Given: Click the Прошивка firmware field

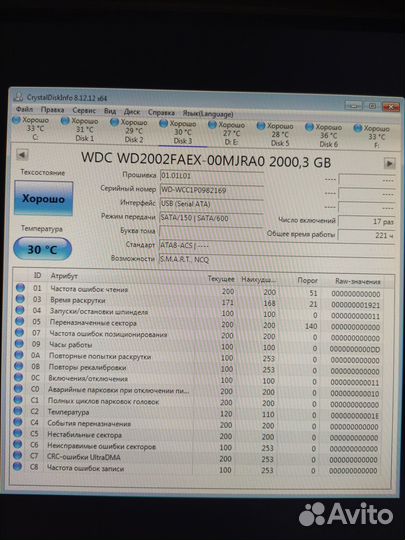Looking at the screenshot, I should tap(211, 176).
